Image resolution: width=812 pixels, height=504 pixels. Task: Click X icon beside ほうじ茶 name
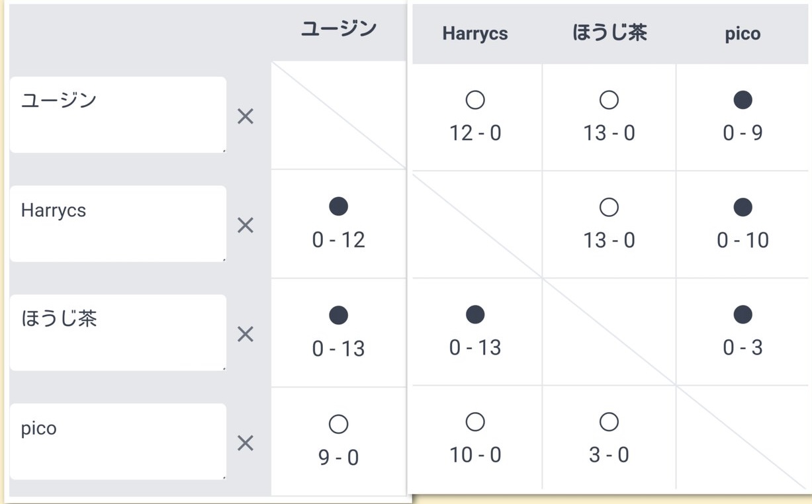(246, 334)
